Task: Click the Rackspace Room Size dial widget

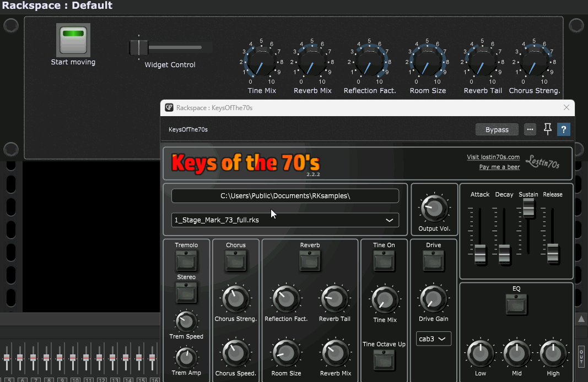Action: click(427, 61)
